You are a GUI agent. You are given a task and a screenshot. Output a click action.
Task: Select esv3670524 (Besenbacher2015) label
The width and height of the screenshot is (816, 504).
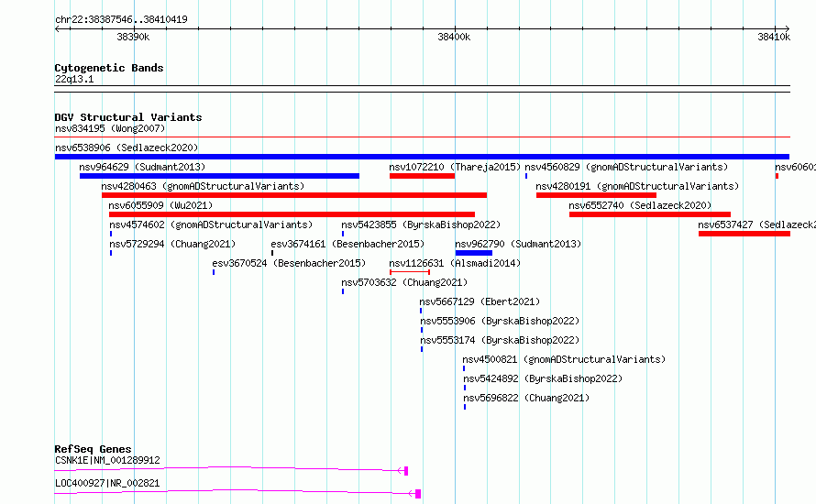289,263
